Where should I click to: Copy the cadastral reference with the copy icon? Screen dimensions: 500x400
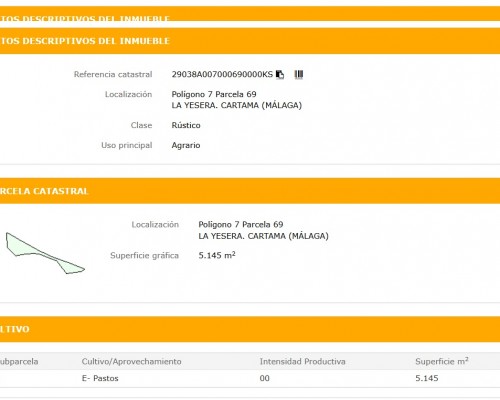(x=280, y=75)
